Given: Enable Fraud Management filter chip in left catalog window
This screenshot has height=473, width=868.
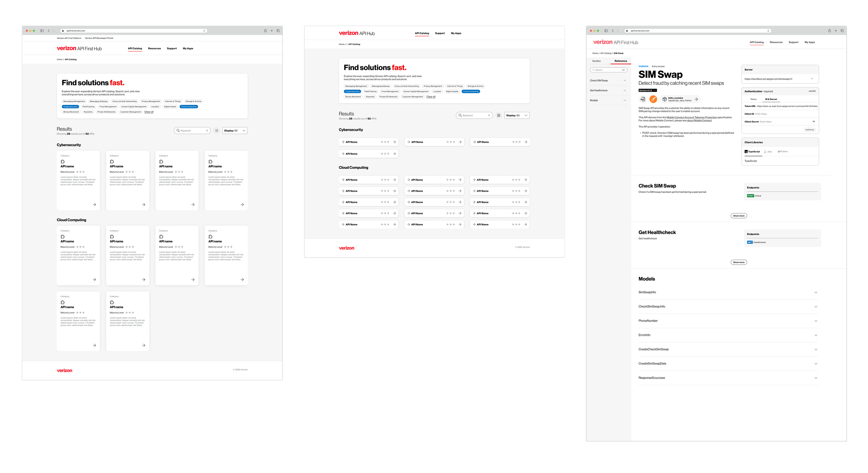Looking at the screenshot, I should (x=108, y=107).
